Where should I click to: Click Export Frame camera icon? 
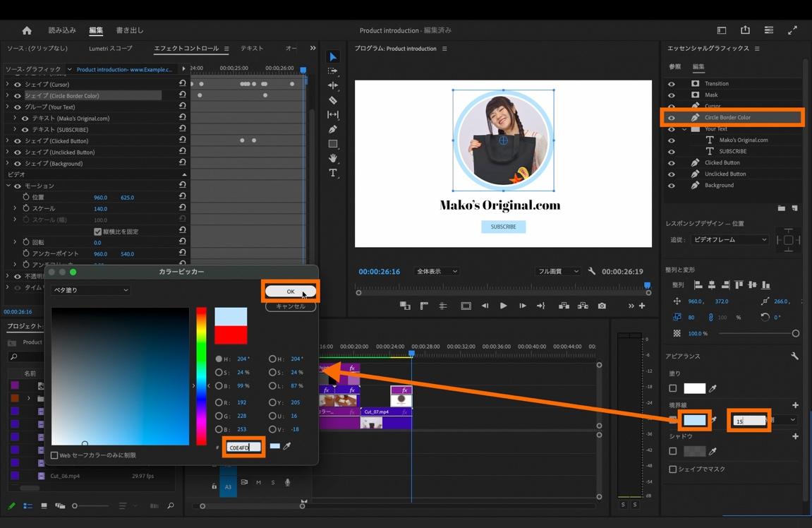[602, 306]
